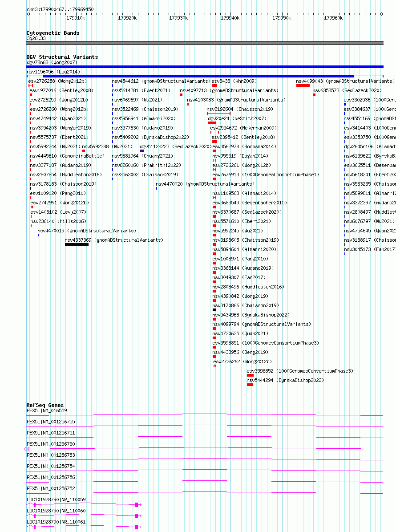Click the RefSeq Genes track title
The image size is (396, 532).
(45, 405)
